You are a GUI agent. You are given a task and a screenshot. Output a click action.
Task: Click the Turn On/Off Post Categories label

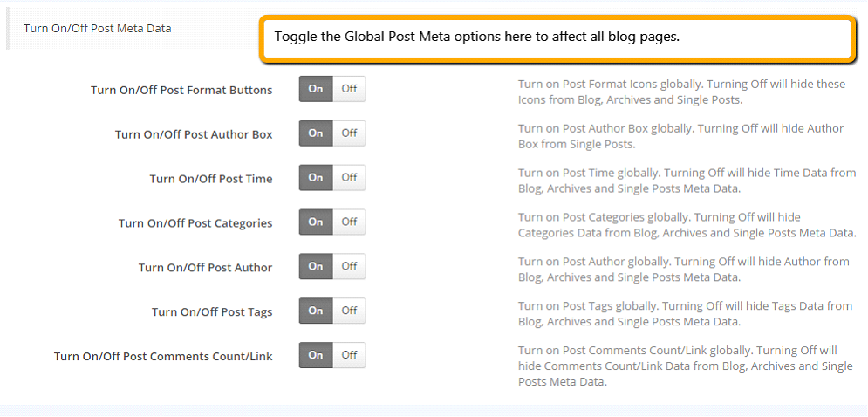[x=195, y=223]
